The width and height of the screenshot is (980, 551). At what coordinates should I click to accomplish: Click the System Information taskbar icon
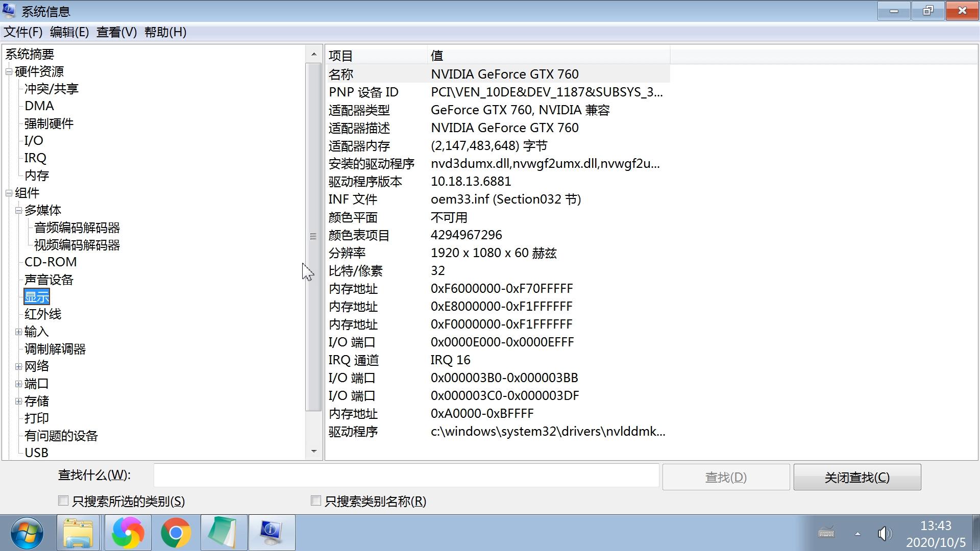point(271,533)
